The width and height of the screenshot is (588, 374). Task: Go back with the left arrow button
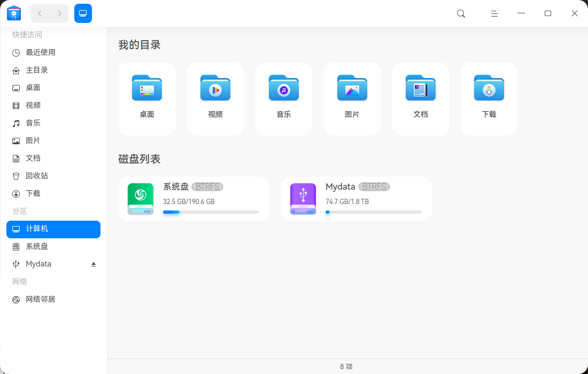coord(40,13)
